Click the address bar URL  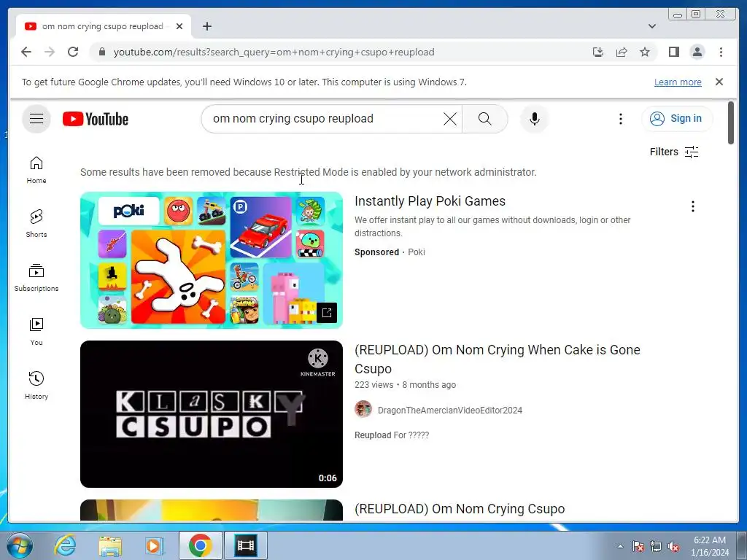274,52
